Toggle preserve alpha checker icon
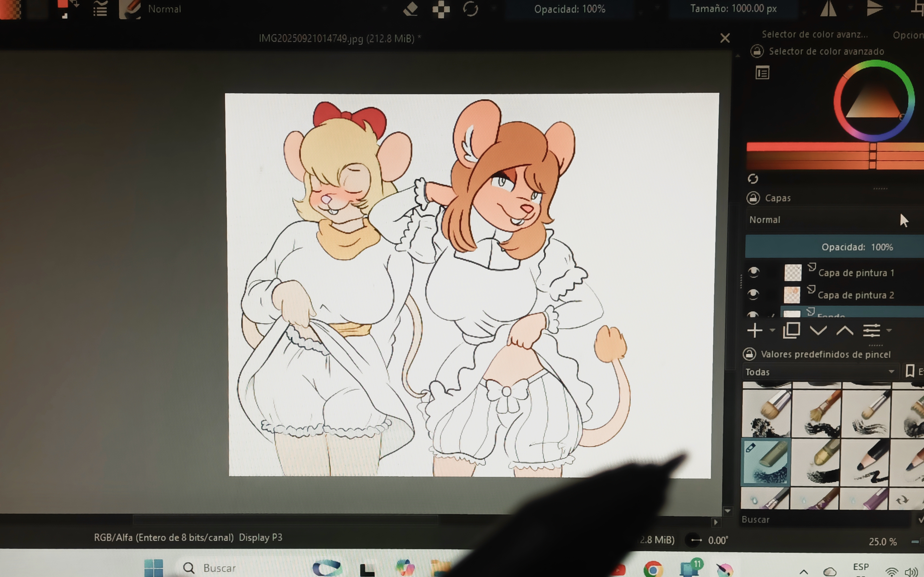 (x=441, y=9)
